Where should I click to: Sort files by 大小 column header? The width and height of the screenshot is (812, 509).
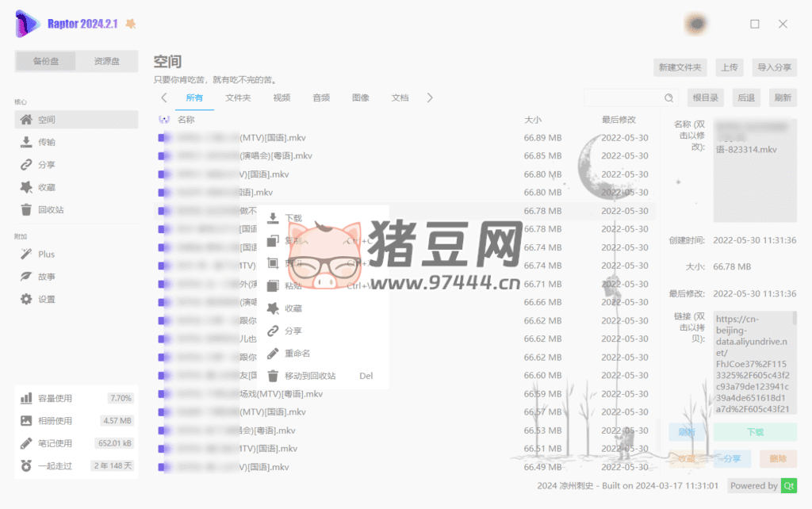coord(533,120)
